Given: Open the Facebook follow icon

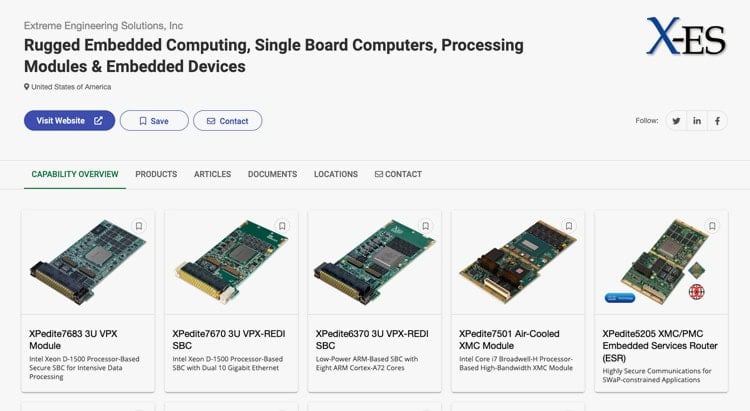Looking at the screenshot, I should point(717,121).
